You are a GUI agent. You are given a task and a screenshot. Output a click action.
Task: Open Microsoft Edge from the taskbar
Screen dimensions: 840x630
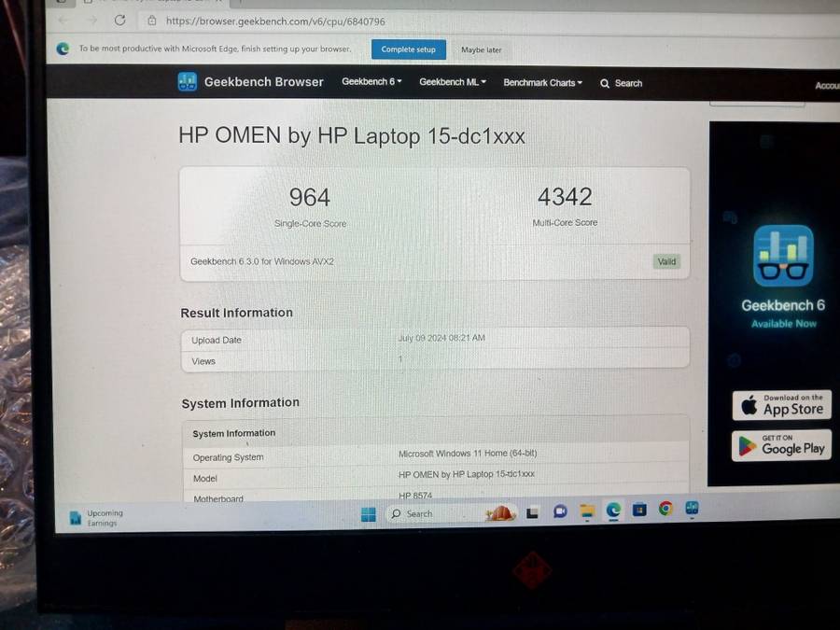(x=613, y=511)
